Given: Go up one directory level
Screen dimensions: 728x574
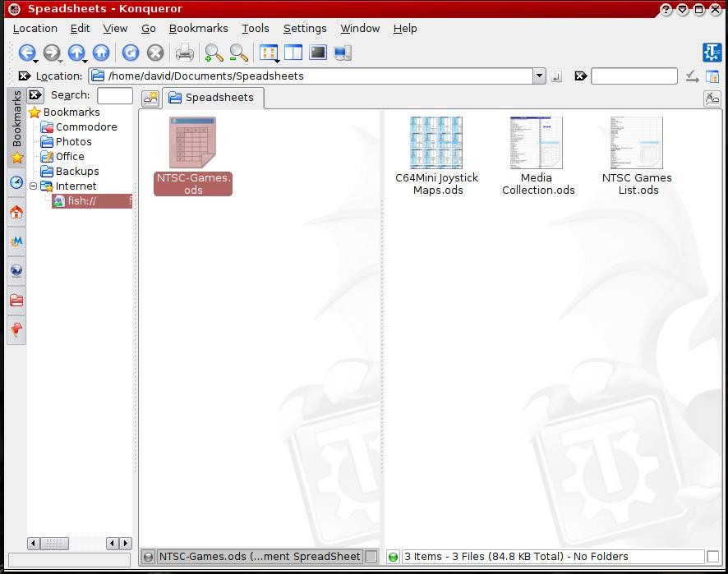Looking at the screenshot, I should point(76,53).
